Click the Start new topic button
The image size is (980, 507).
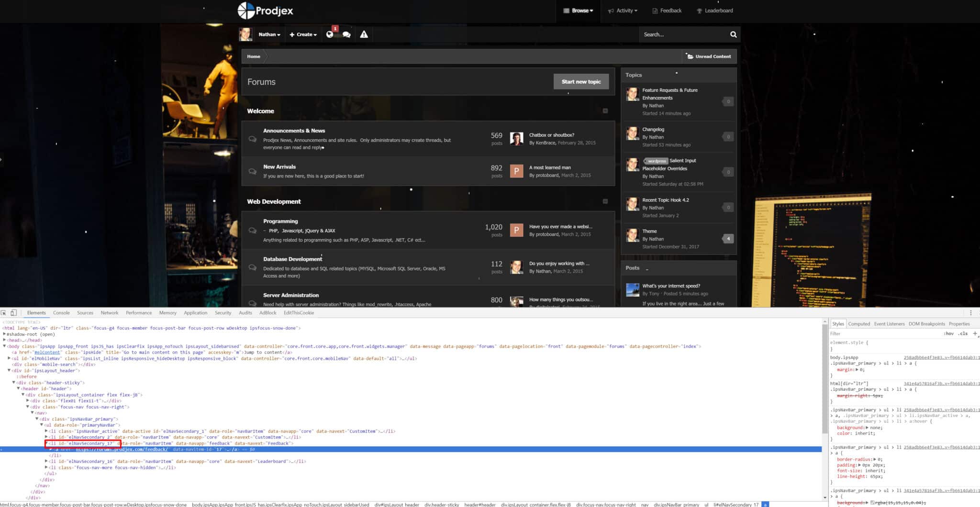(x=581, y=82)
